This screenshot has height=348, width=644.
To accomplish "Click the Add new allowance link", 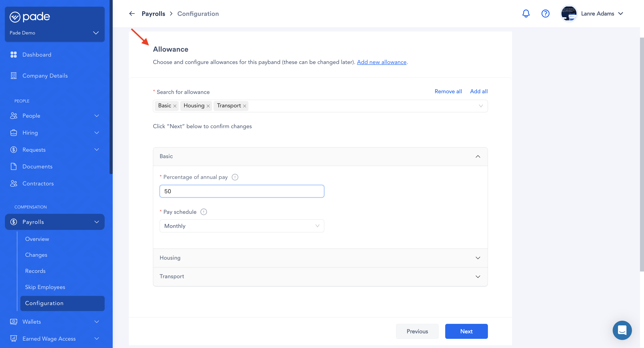I will tap(381, 62).
